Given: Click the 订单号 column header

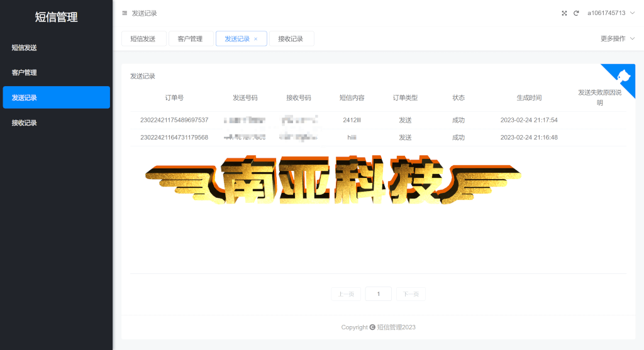Looking at the screenshot, I should tap(174, 97).
